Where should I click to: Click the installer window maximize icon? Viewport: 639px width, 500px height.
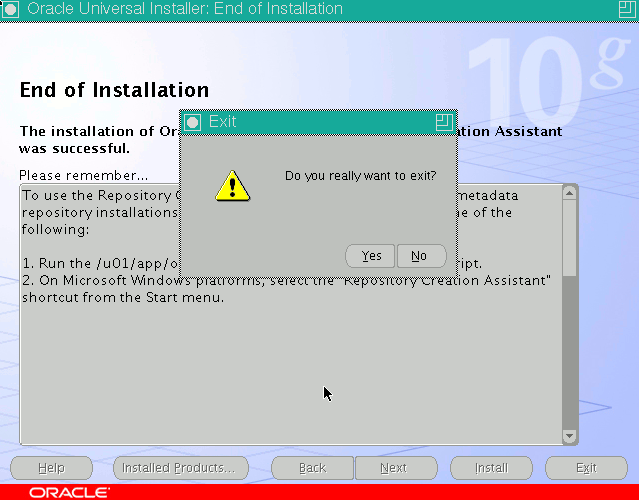(x=627, y=9)
